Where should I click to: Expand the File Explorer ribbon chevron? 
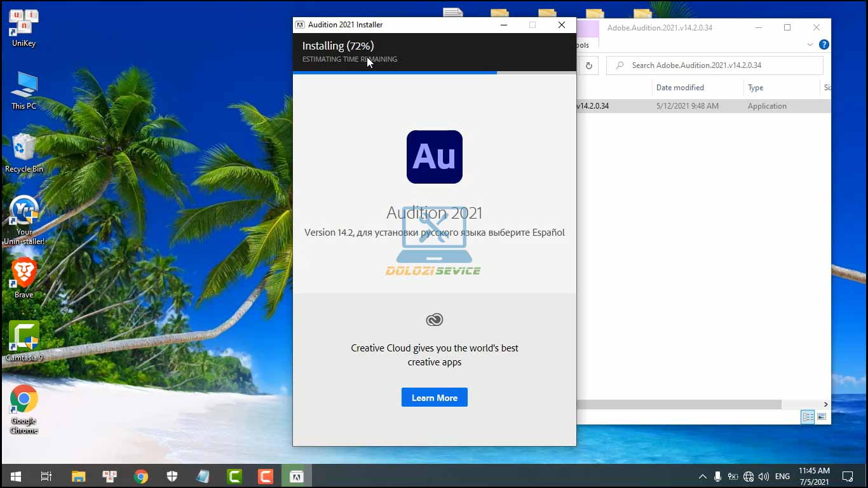click(x=810, y=44)
